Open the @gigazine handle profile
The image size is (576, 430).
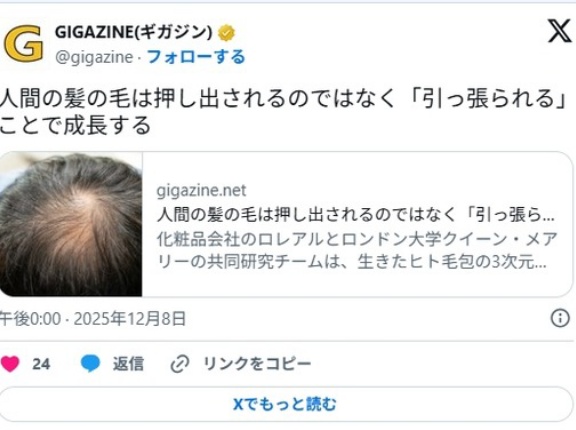94,57
